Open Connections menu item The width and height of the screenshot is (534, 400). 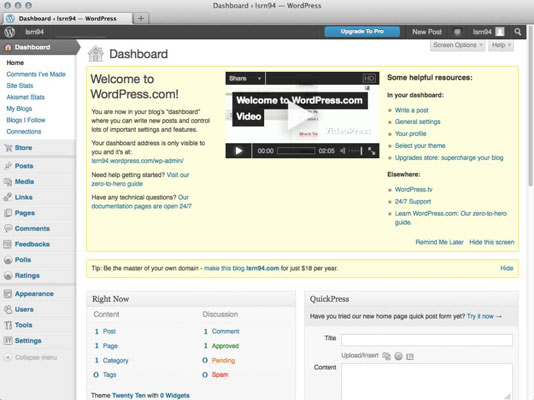pyautogui.click(x=24, y=131)
